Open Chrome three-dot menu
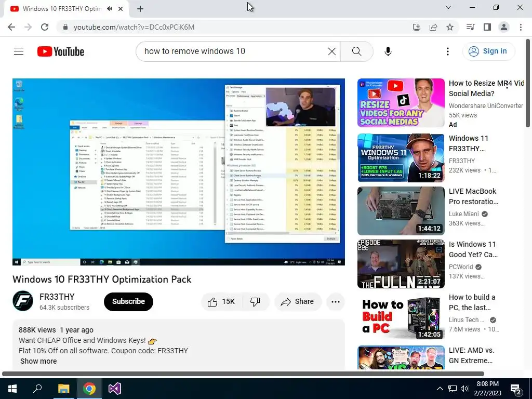Image resolution: width=532 pixels, height=399 pixels. pos(521,27)
